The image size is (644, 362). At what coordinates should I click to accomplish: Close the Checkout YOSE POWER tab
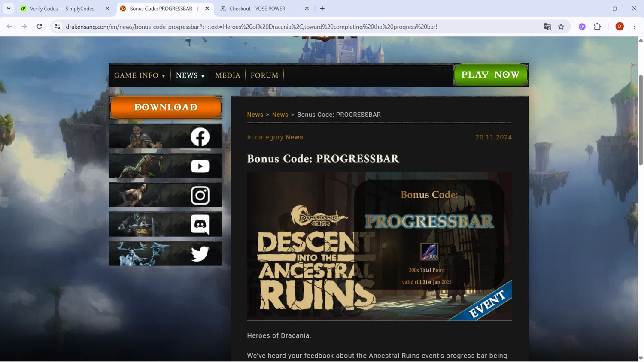pos(307,9)
